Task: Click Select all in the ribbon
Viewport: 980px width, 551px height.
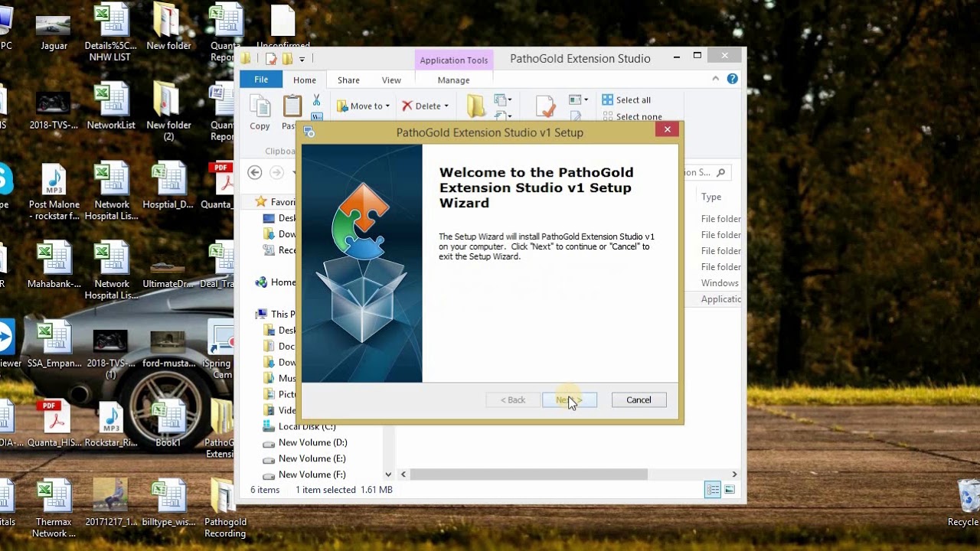Action: 626,99
